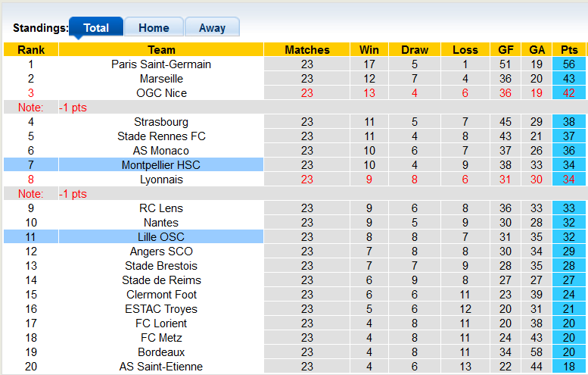Open the AS Saint-Etienne team link

point(161,367)
